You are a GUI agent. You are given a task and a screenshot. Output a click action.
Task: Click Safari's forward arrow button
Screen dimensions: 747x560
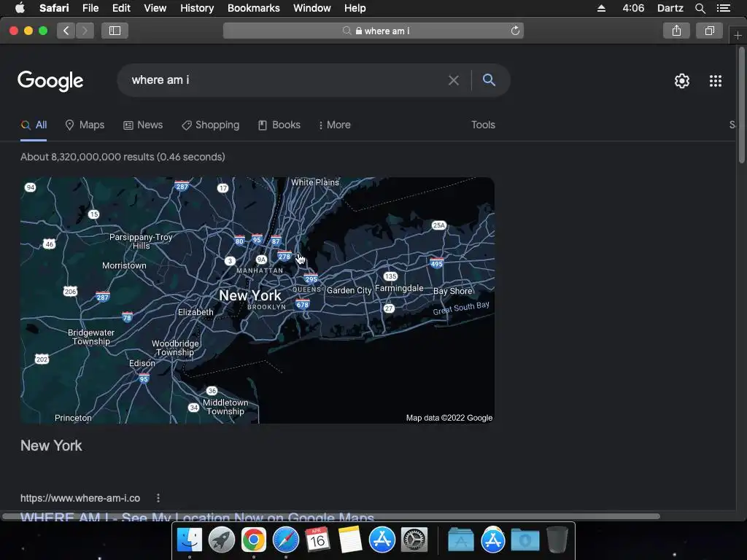(x=85, y=31)
